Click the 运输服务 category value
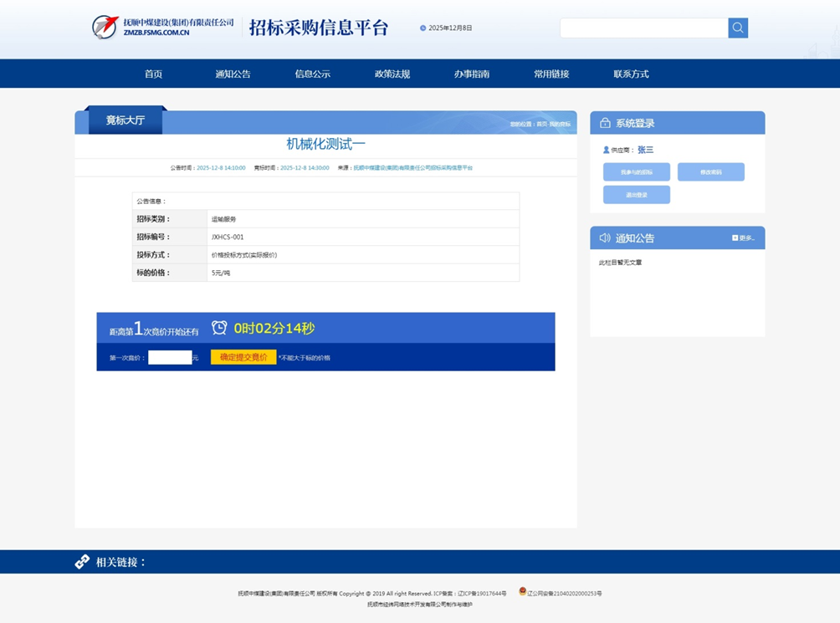 tap(223, 219)
